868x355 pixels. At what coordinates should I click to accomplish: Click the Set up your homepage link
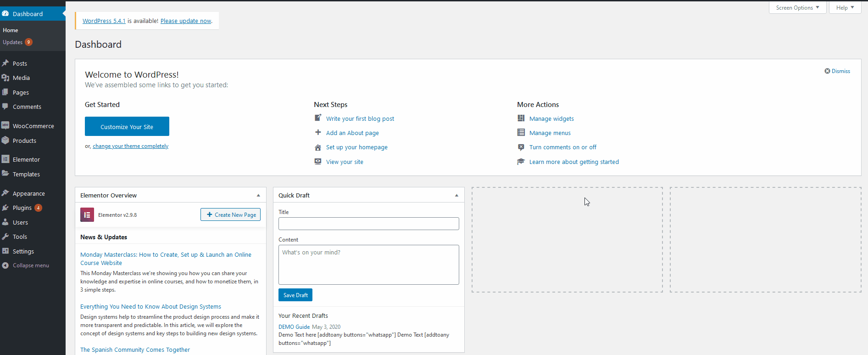[x=357, y=147]
